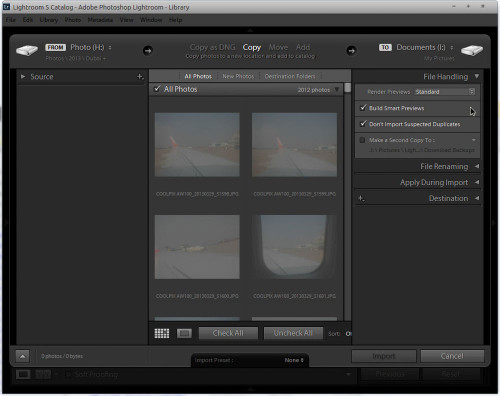Select the Destination Folders tab
Viewport: 500px width, 396px height.
[290, 76]
